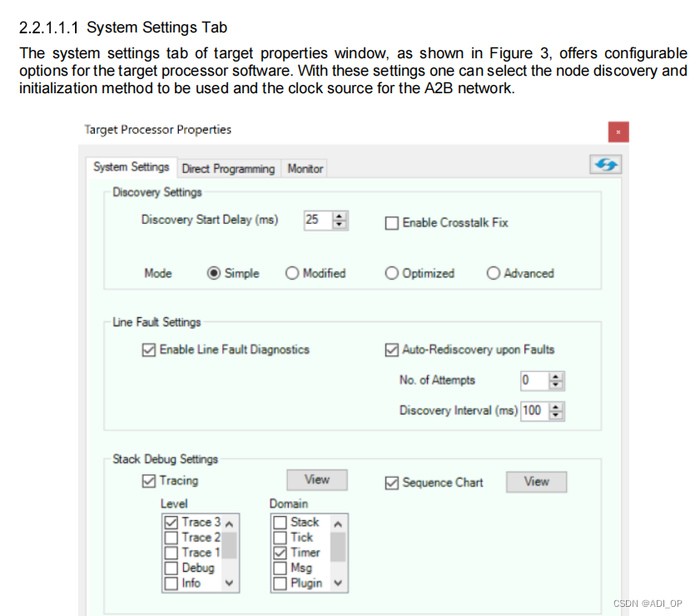Viewport: 695px width, 616px height.
Task: Switch to the System Settings tab
Action: (x=132, y=167)
